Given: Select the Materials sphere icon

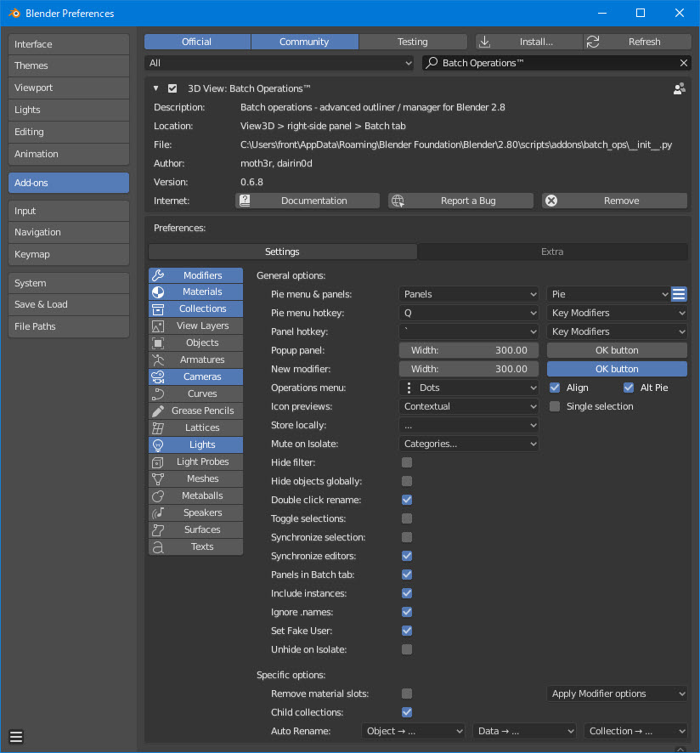Looking at the screenshot, I should 158,292.
